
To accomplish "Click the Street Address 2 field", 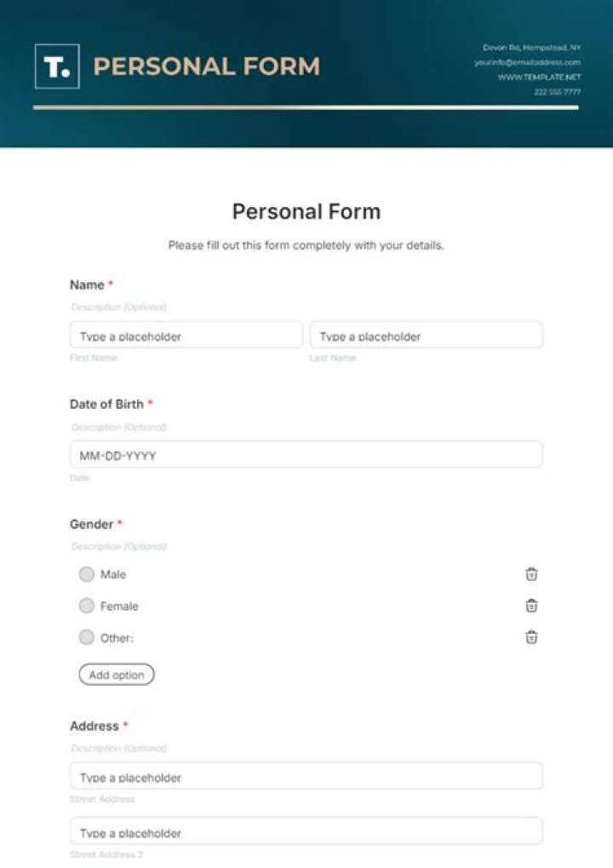I will pyautogui.click(x=306, y=832).
